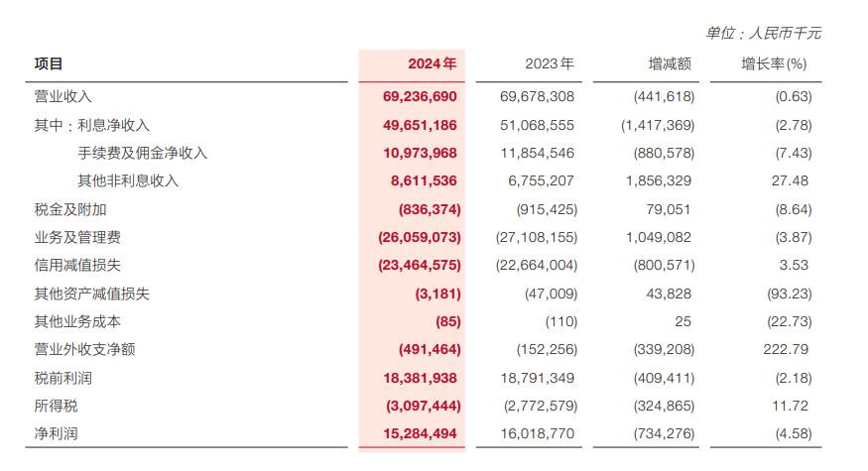868x471 pixels.
Task: Click the 2023 业务及管理费 value (27,108,155)
Action: 536,238
